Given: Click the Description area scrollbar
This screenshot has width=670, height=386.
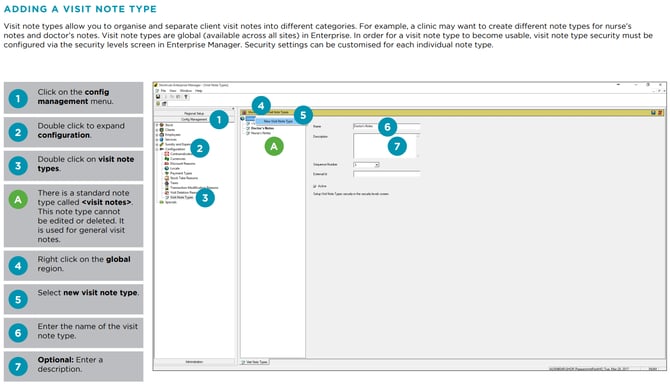Looking at the screenshot, I should point(418,145).
